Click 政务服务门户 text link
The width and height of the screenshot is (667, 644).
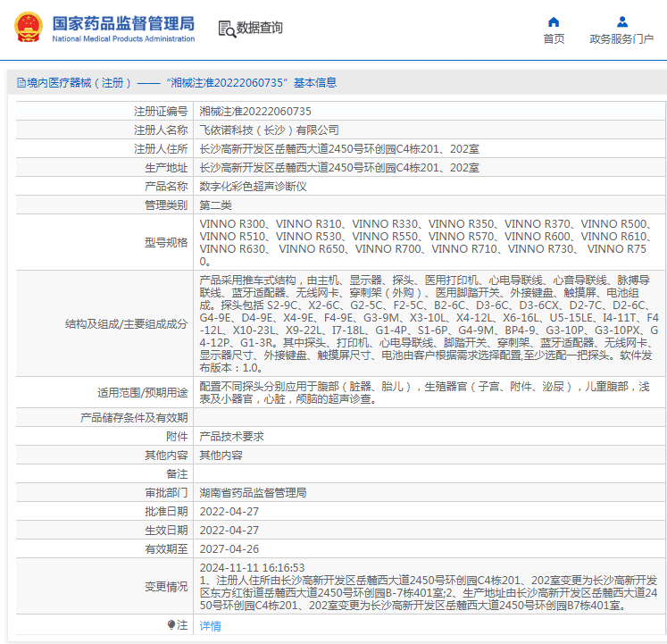pyautogui.click(x=621, y=38)
